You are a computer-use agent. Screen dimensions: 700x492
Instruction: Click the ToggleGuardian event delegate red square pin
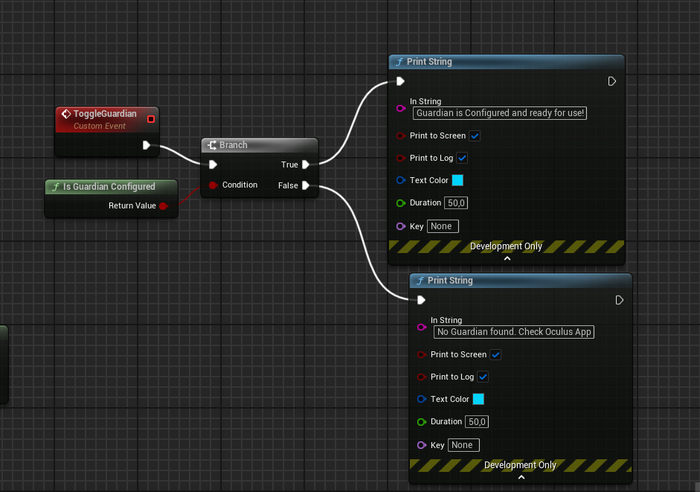(151, 119)
